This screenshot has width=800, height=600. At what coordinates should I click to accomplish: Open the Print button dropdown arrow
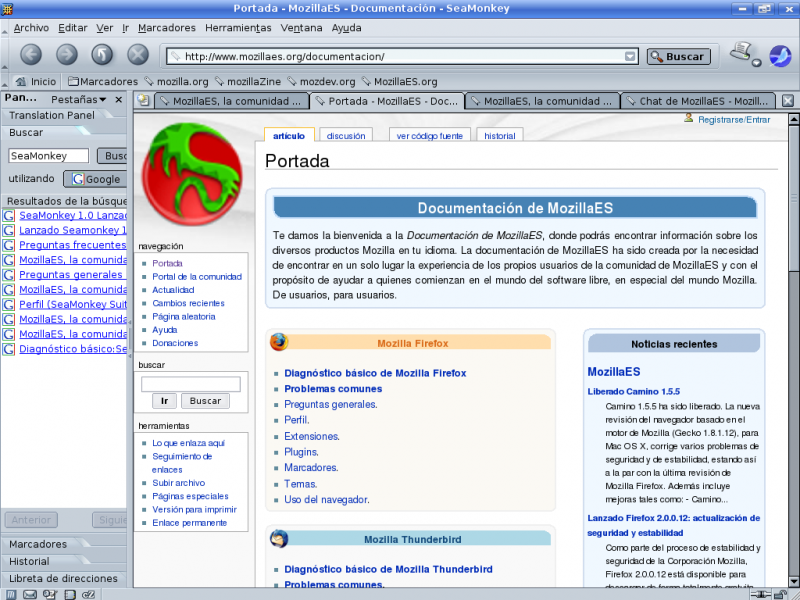(757, 62)
